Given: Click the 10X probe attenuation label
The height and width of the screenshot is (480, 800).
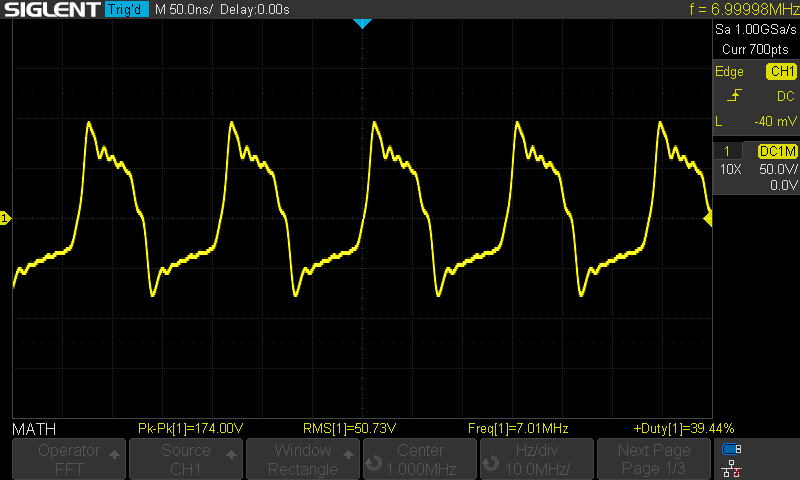Looking at the screenshot, I should pos(731,169).
